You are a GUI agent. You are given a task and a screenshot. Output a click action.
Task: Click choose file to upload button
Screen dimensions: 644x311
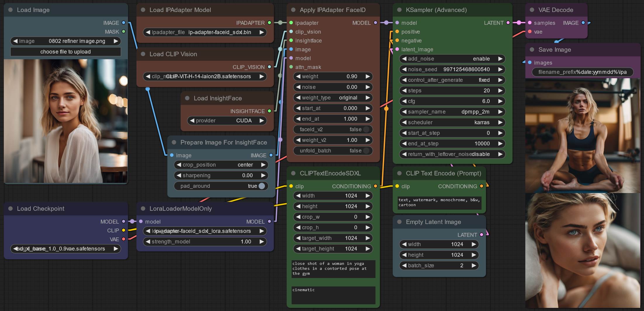(x=65, y=52)
